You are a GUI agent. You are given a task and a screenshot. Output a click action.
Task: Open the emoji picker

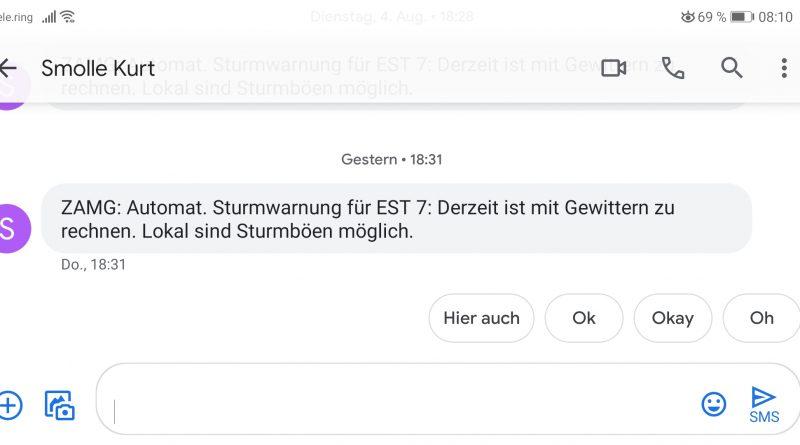pos(713,404)
